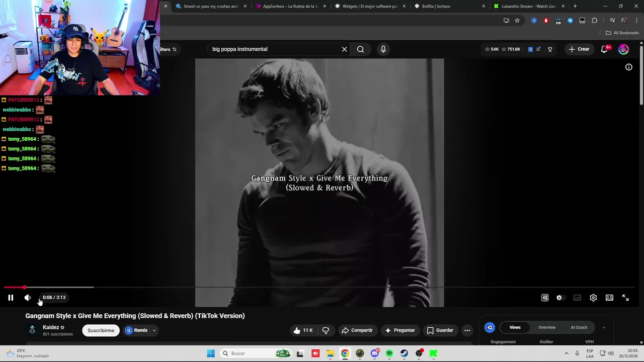This screenshot has width=644, height=362.
Task: Click the taskbar Buscar search box
Action: (x=256, y=353)
